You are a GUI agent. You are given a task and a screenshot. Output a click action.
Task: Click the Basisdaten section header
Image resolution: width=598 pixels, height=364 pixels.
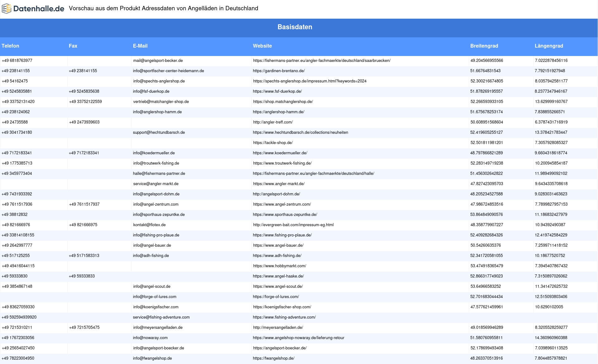pos(295,27)
